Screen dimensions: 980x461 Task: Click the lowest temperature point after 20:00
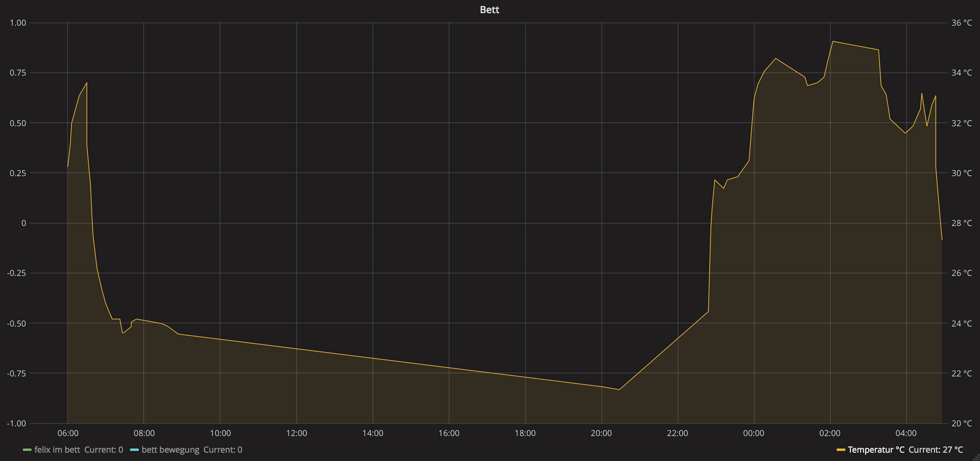click(619, 389)
